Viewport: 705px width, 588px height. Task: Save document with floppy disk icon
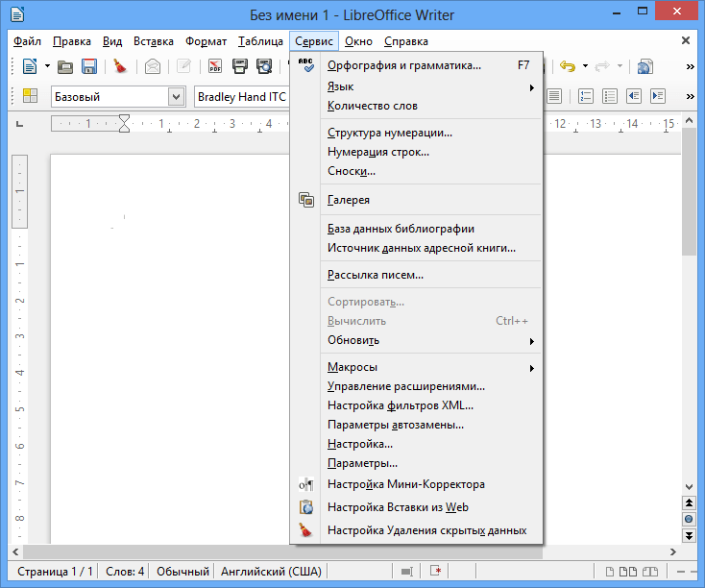point(89,66)
